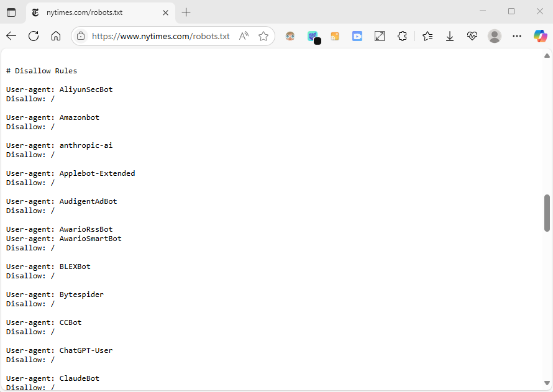This screenshot has height=392, width=553.
Task: Open a new tab with plus button
Action: click(186, 12)
